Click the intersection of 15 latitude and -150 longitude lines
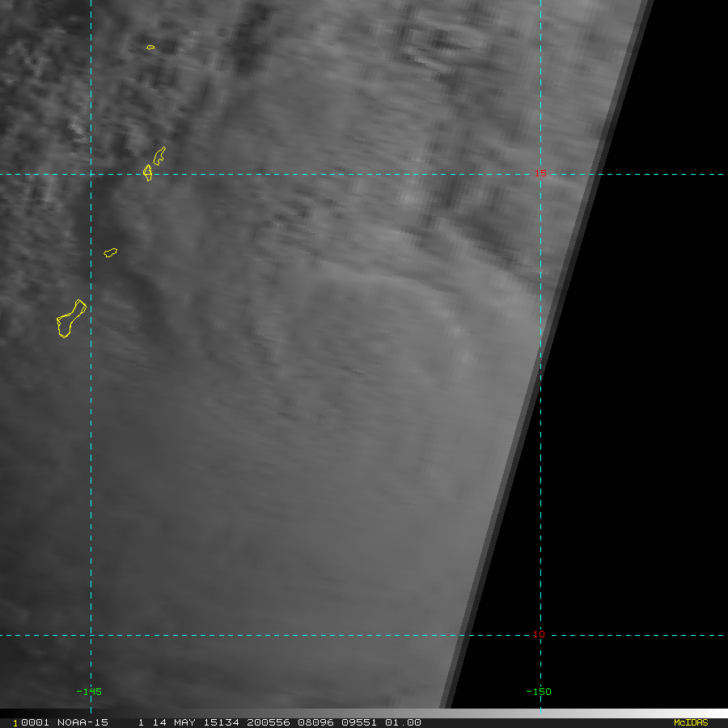 540,174
